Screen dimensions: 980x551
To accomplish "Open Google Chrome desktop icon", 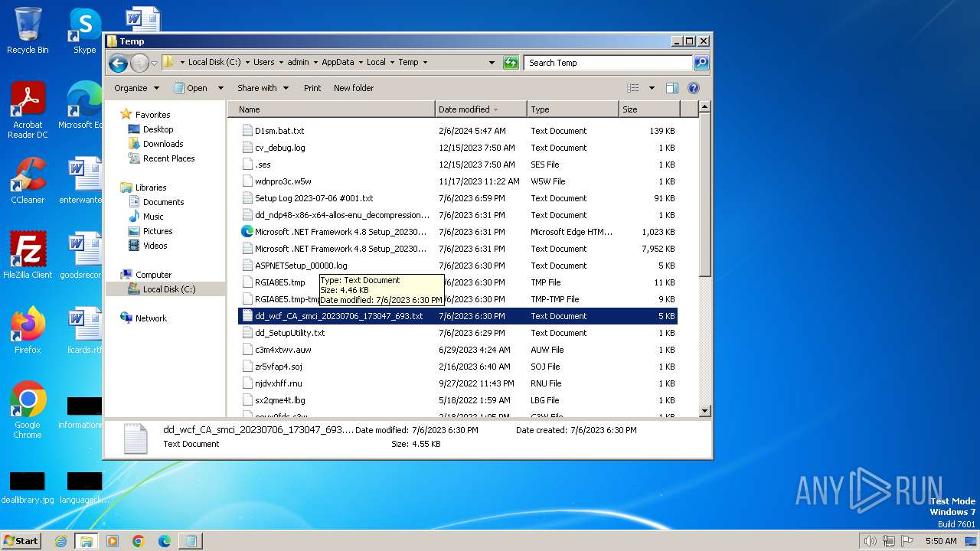I will click(28, 410).
